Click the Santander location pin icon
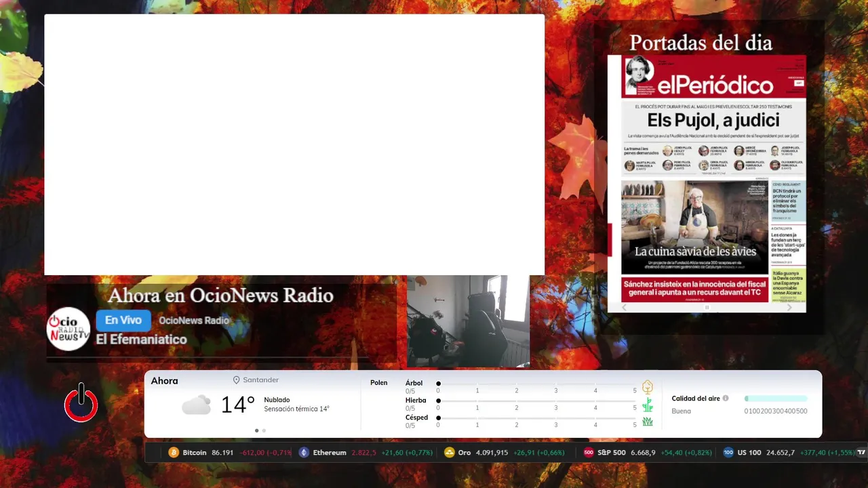 pyautogui.click(x=237, y=380)
